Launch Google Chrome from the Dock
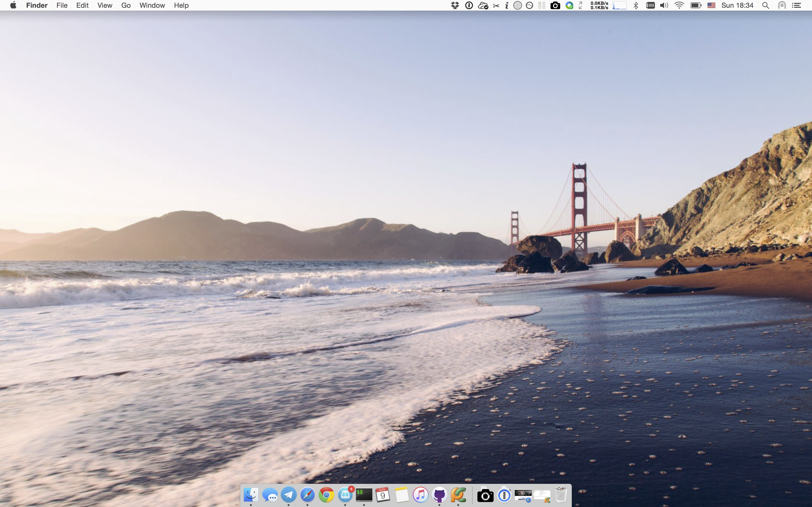 pos(326,495)
